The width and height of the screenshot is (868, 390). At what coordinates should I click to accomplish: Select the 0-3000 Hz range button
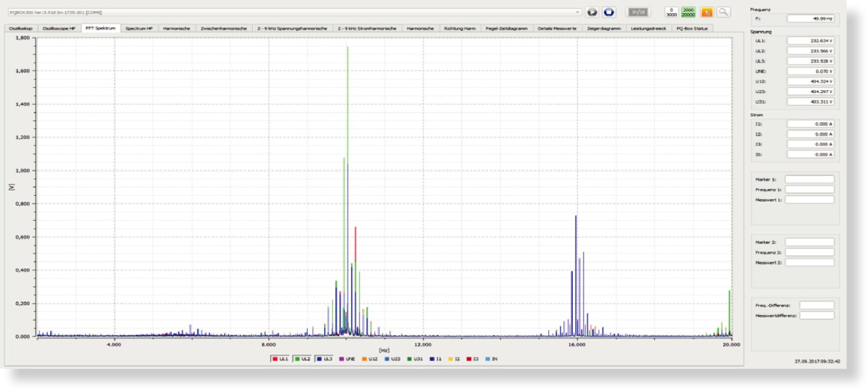pos(671,12)
